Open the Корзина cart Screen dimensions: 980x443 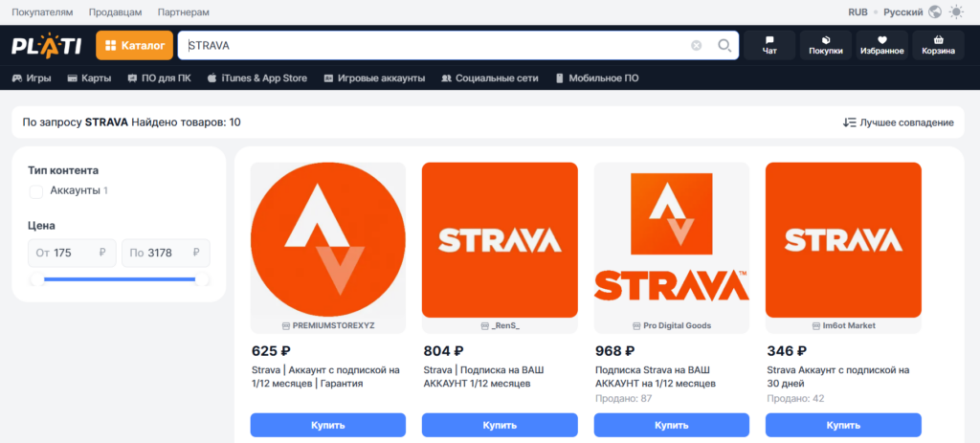click(x=938, y=46)
